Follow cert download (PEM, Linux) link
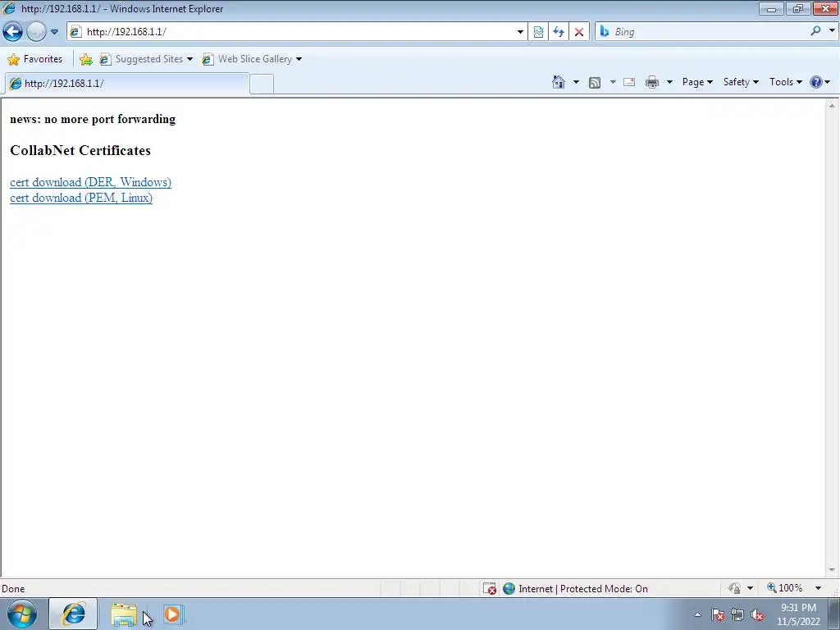 coord(81,198)
